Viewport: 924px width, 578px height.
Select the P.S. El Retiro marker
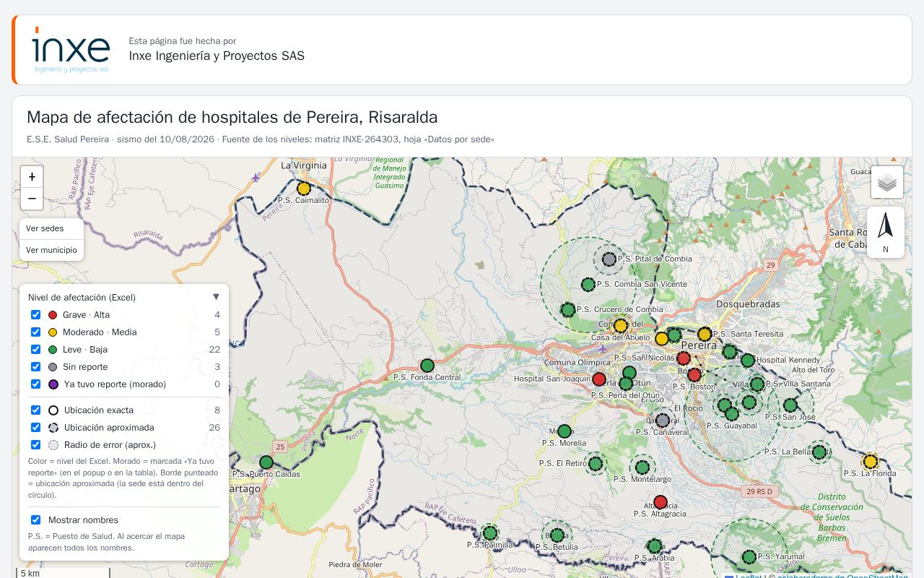[x=596, y=464]
